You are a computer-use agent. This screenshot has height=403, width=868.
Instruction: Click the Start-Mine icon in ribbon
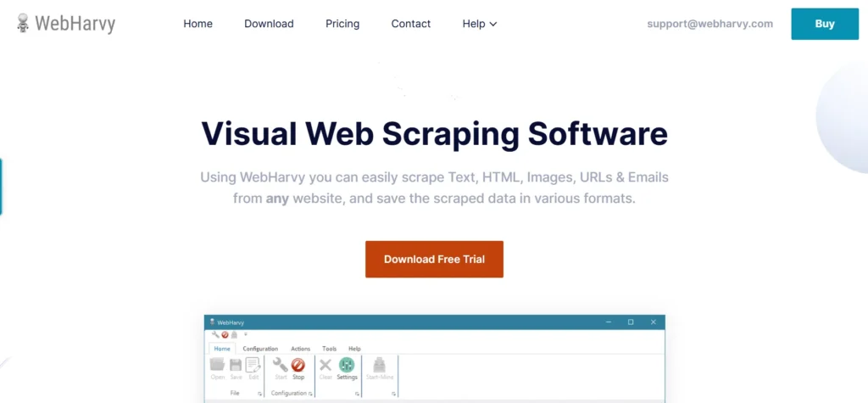pyautogui.click(x=379, y=365)
